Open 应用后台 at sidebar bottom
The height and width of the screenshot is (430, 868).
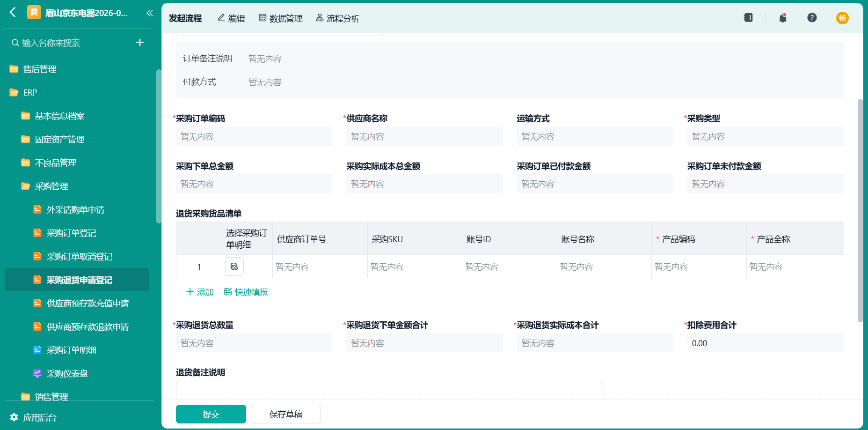click(x=34, y=417)
